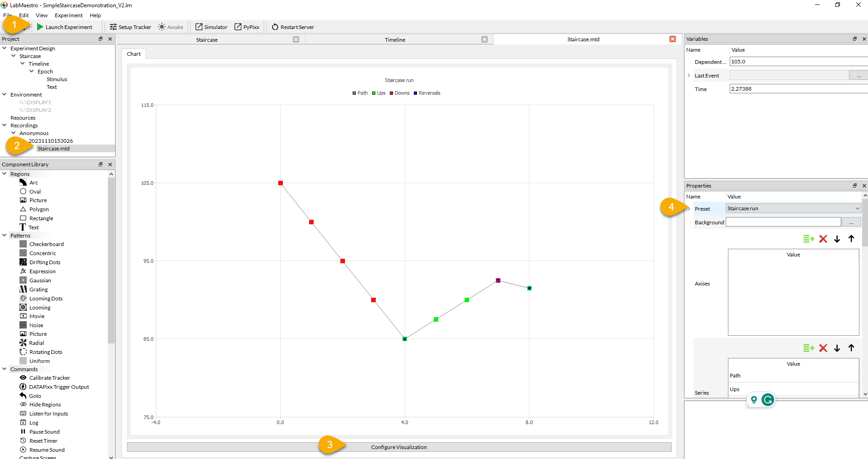This screenshot has width=868, height=459.
Task: Move the Series item down with arrow
Action: click(837, 348)
